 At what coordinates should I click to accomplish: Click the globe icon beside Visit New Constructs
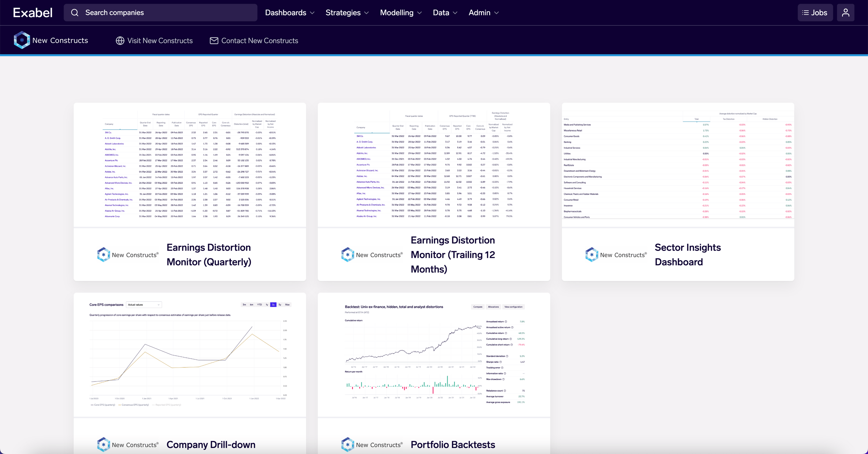120,41
